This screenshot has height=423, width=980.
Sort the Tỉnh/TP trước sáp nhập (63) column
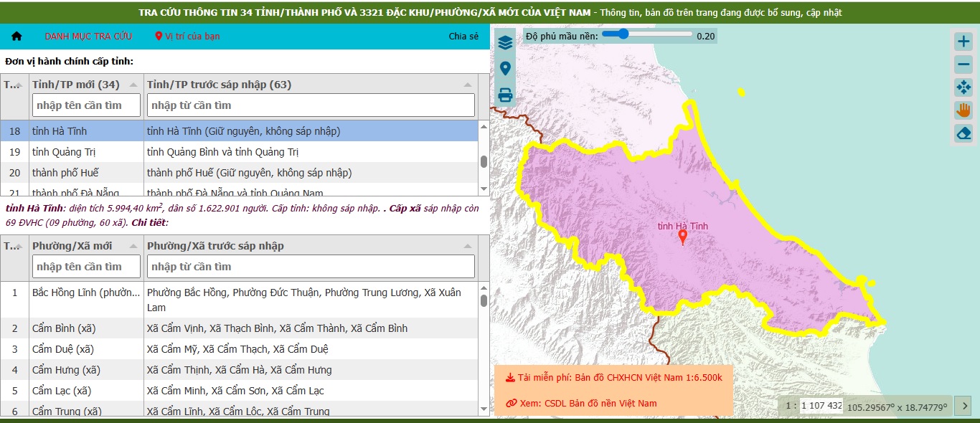pyautogui.click(x=466, y=85)
